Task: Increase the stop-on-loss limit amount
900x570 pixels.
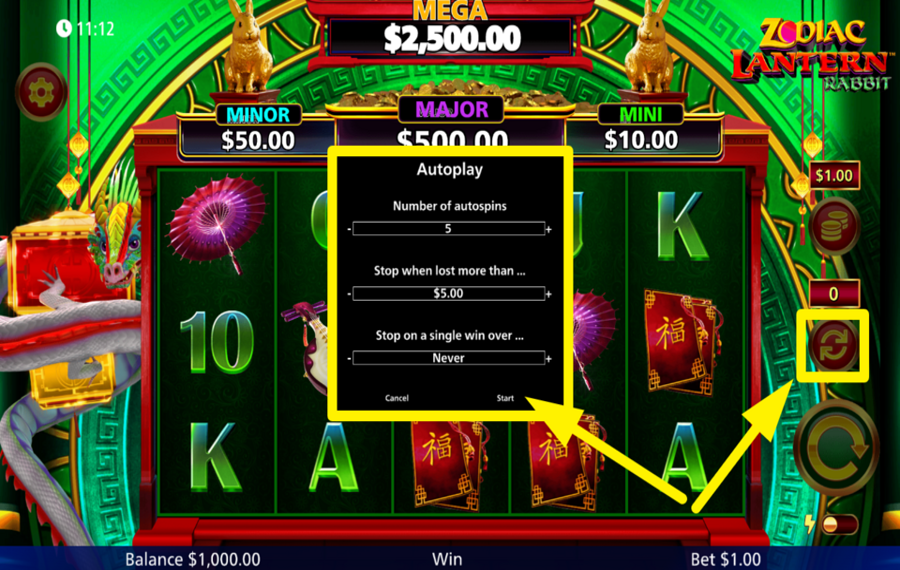Action: 549,294
